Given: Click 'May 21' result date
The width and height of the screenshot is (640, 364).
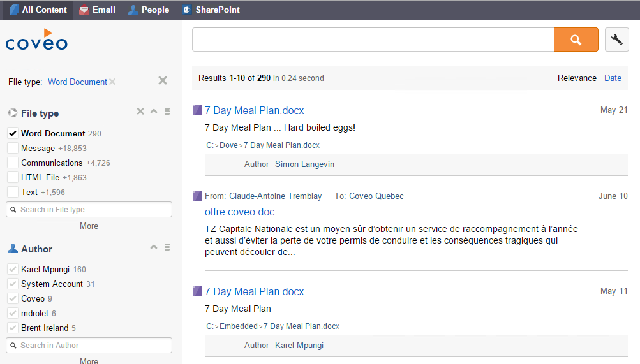Looking at the screenshot, I should point(614,110).
